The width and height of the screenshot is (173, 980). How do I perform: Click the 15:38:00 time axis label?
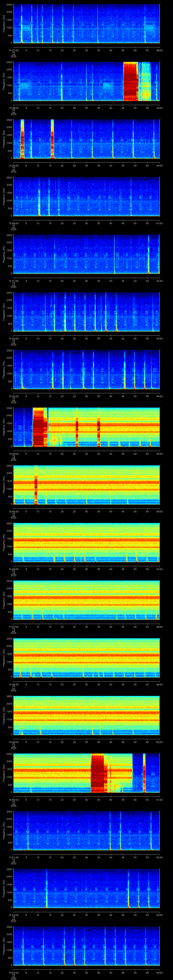click(13, 108)
